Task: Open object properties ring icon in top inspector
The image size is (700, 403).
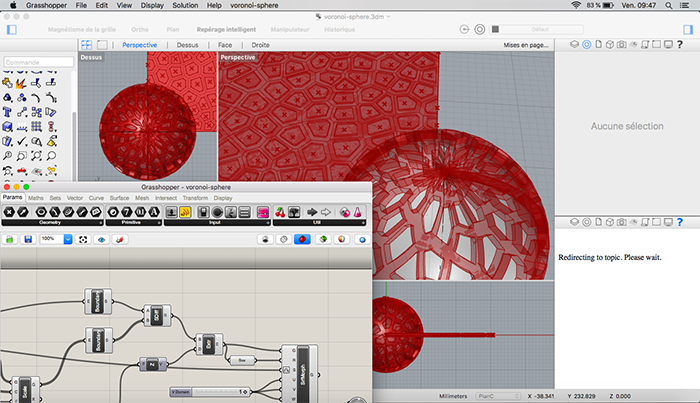Action: coord(587,44)
